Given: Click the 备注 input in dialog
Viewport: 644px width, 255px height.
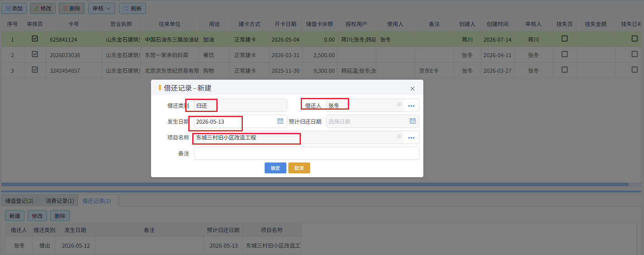Looking at the screenshot, I should [x=306, y=153].
